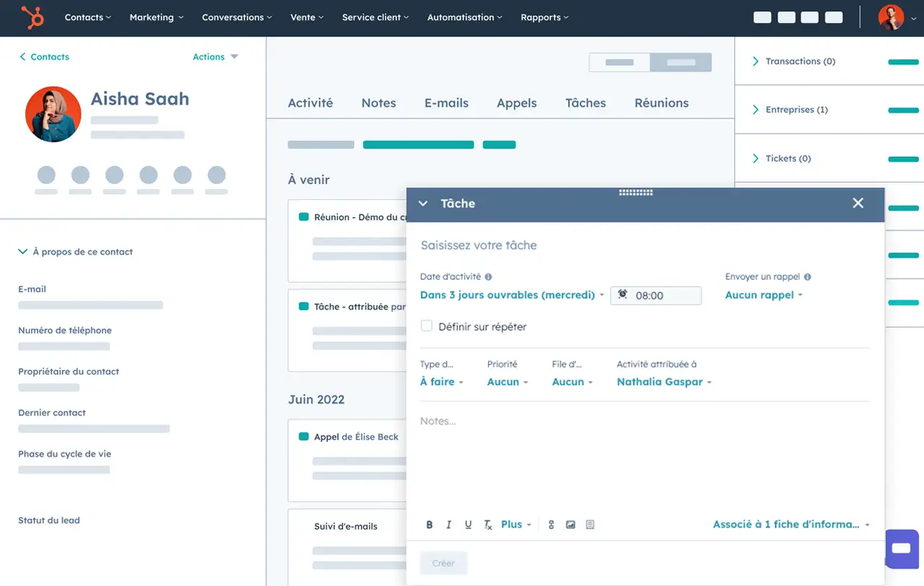
Task: Collapse the Tâche panel with header chevron
Action: 424,204
